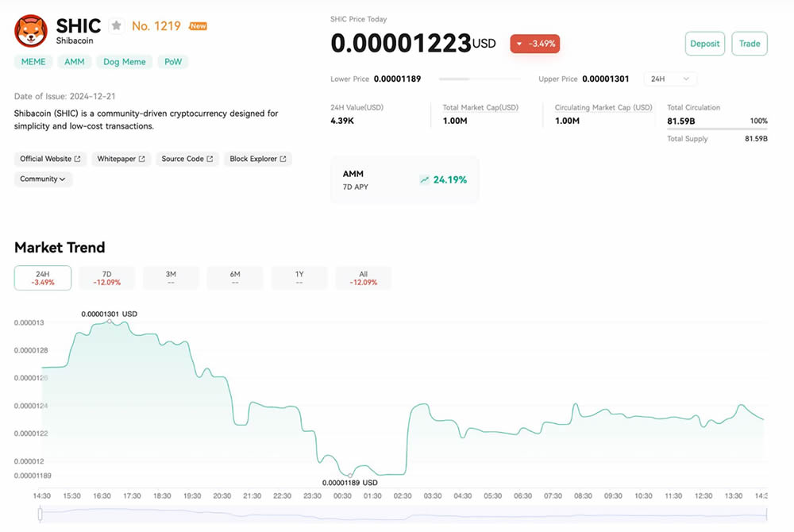Click the Total Supply label
794x532 pixels.
(687, 139)
